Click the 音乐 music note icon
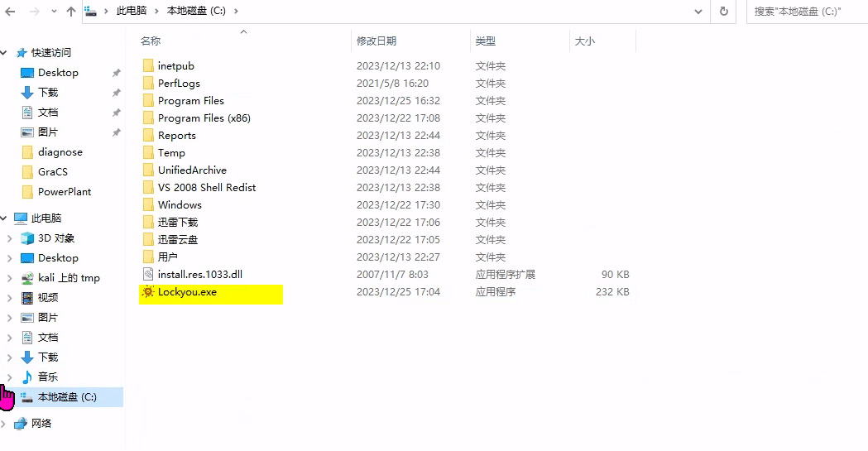 (27, 377)
